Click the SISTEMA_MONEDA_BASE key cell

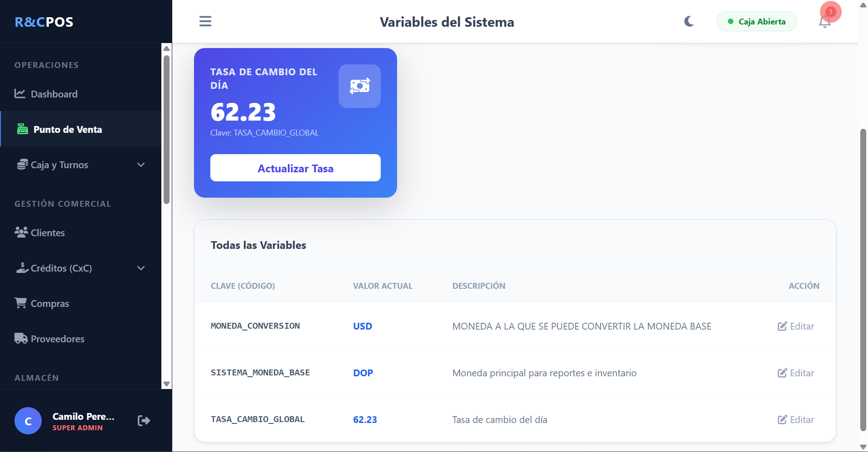(x=260, y=373)
